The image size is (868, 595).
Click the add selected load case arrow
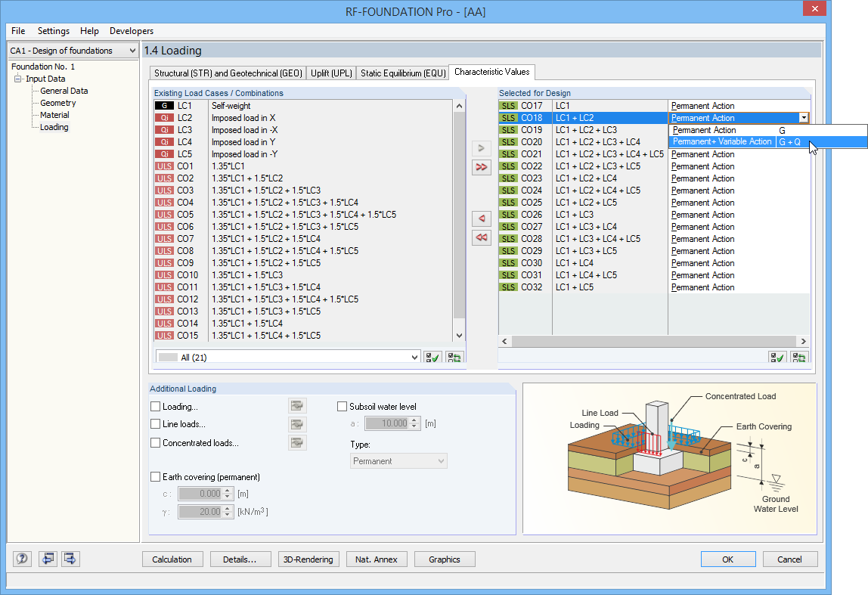481,148
